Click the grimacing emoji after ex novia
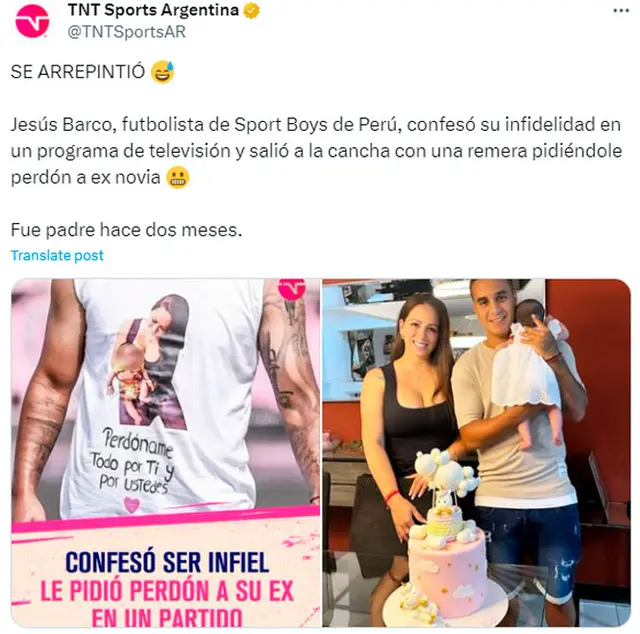 click(x=178, y=178)
